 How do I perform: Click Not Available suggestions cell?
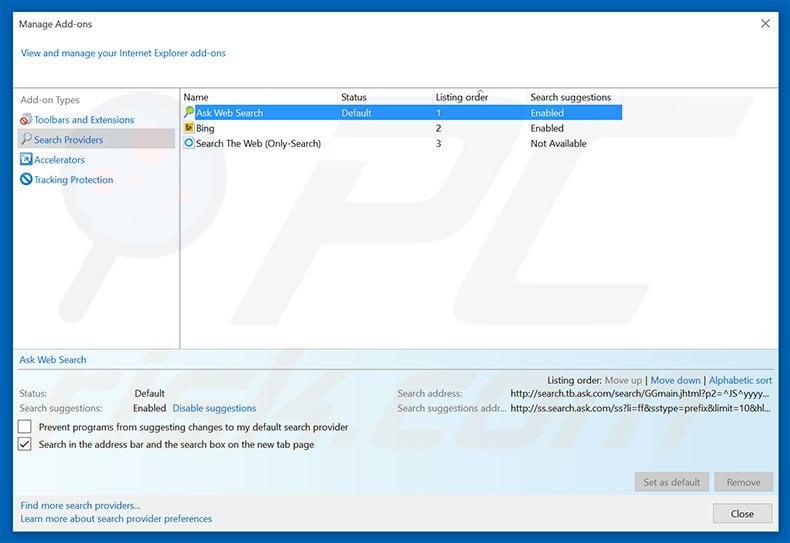[x=558, y=143]
